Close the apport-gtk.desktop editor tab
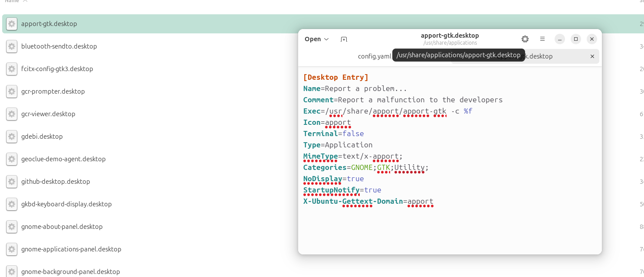The width and height of the screenshot is (644, 277). (592, 56)
